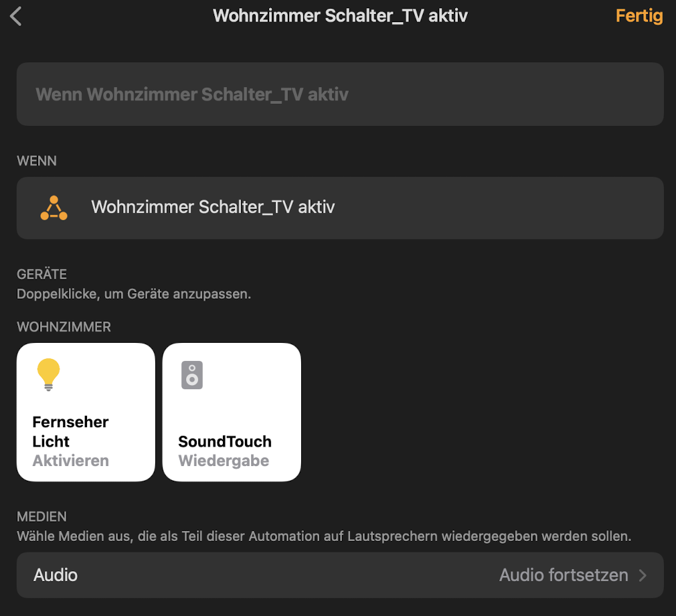The image size is (676, 616).
Task: Open the Audio media settings row
Action: tap(340, 575)
